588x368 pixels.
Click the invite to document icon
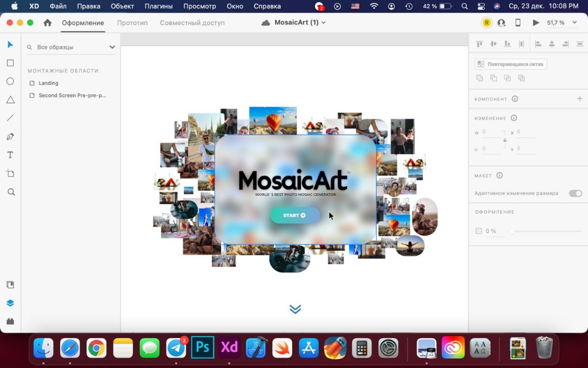pyautogui.click(x=501, y=22)
